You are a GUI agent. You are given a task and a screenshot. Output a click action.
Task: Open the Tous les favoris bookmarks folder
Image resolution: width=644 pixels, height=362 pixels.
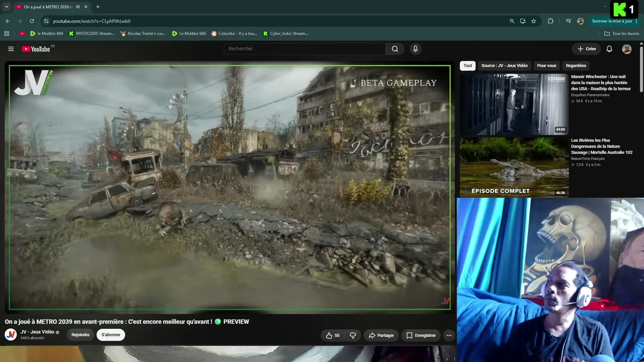point(622,34)
